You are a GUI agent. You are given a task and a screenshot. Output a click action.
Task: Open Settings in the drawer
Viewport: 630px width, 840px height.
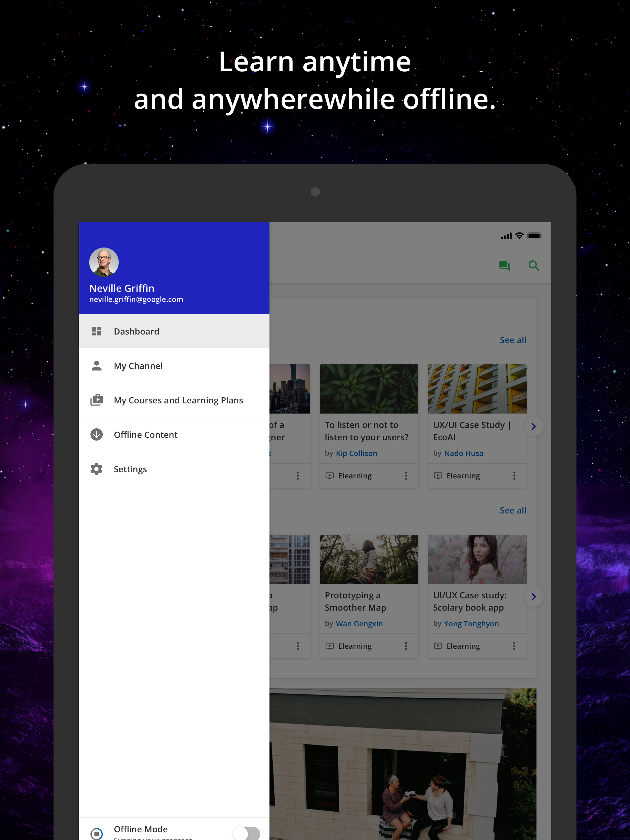click(174, 469)
